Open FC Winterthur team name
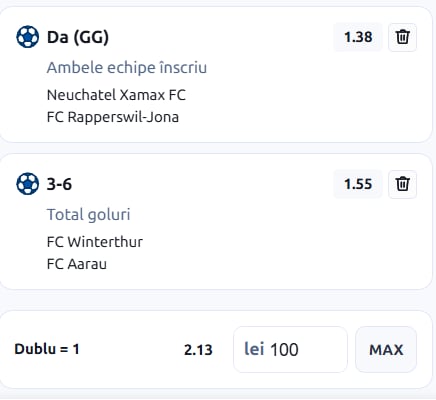 click(95, 242)
